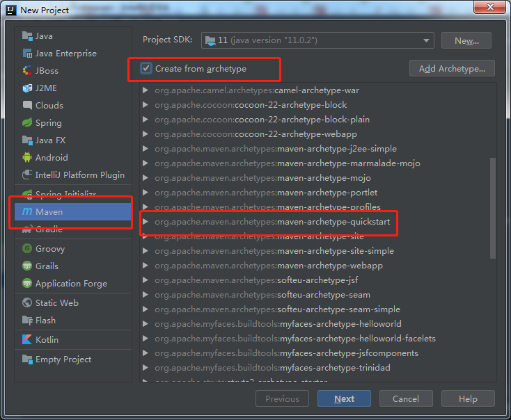Click the Previous button
Screen dimensions: 511x420
[x=282, y=398]
